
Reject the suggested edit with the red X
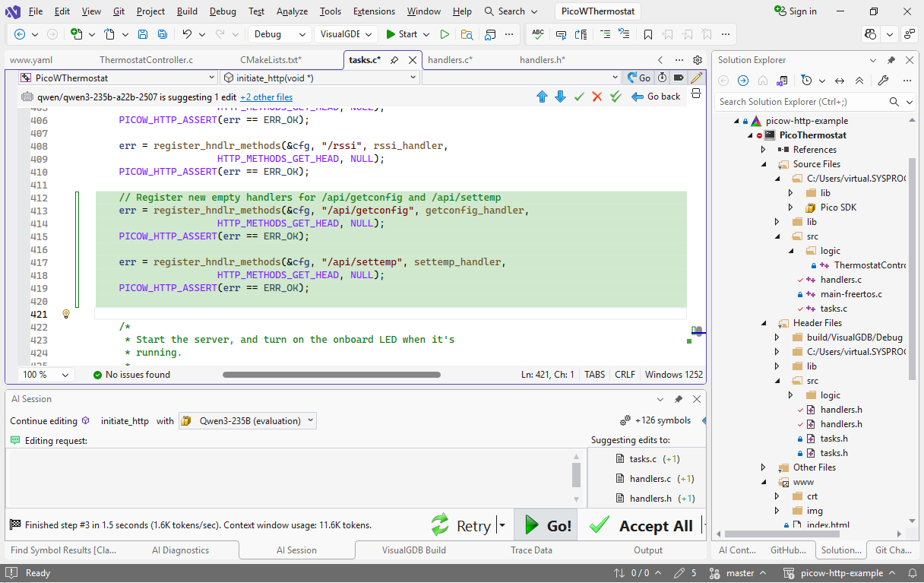[597, 97]
